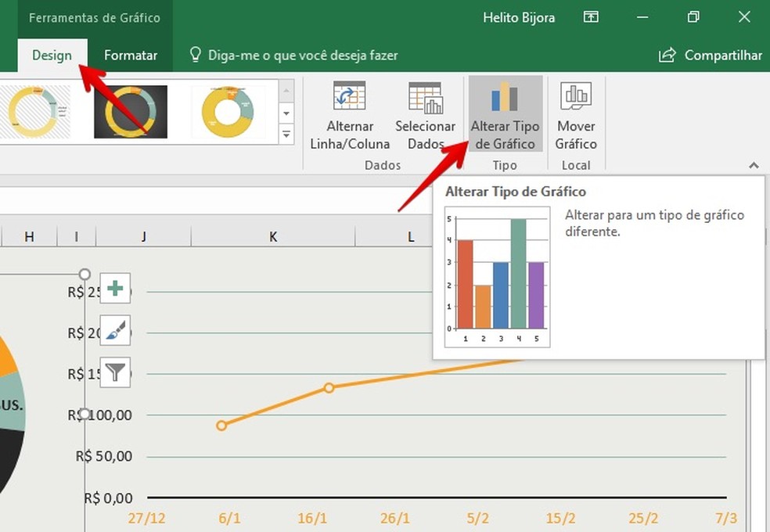This screenshot has height=532, width=770.
Task: Collapse the ribbon with the chevron
Action: point(754,165)
